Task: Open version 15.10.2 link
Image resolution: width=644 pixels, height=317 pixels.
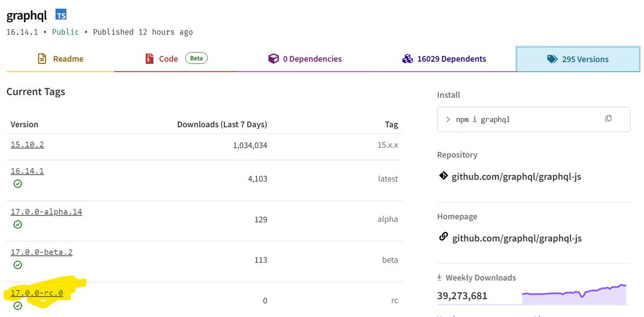Action: pyautogui.click(x=27, y=145)
